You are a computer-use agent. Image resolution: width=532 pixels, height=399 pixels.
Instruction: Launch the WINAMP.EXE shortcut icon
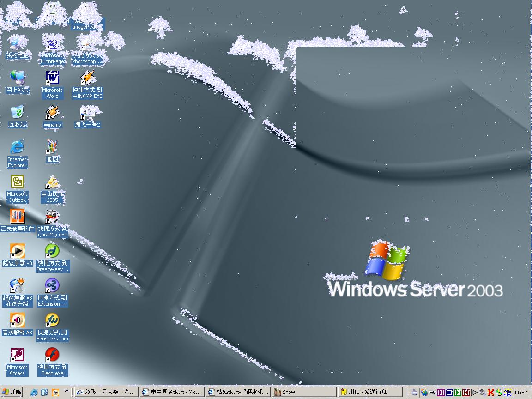(x=87, y=78)
